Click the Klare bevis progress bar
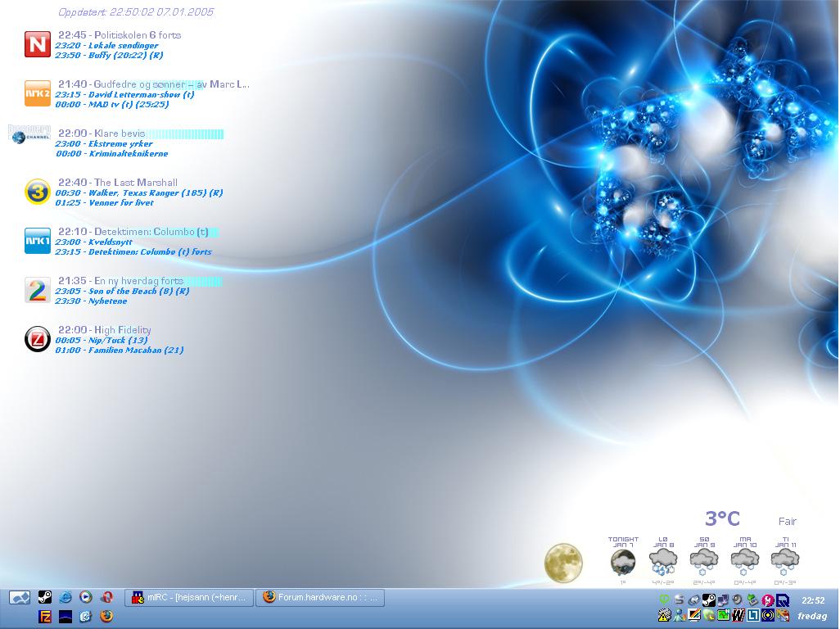840x629 pixels. click(186, 134)
